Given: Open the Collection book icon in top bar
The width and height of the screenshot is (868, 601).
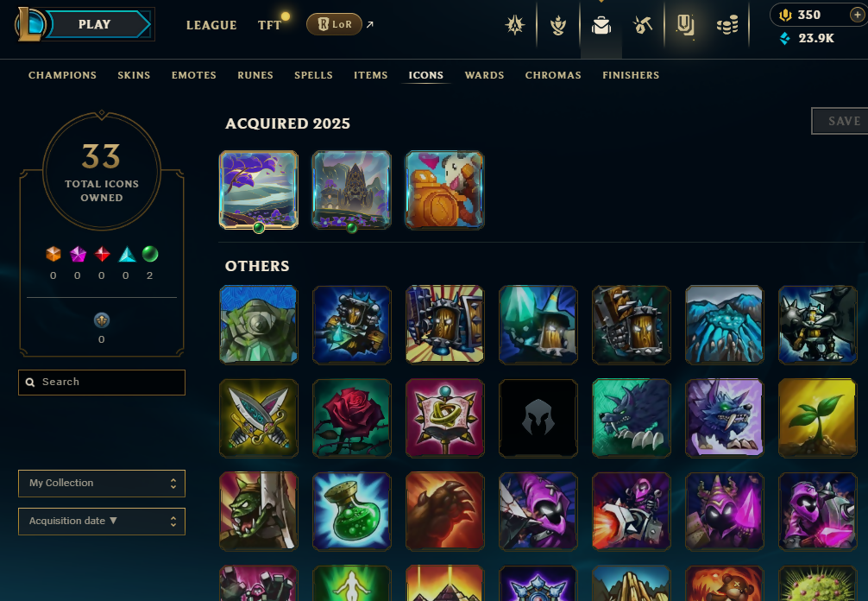Looking at the screenshot, I should 685,25.
